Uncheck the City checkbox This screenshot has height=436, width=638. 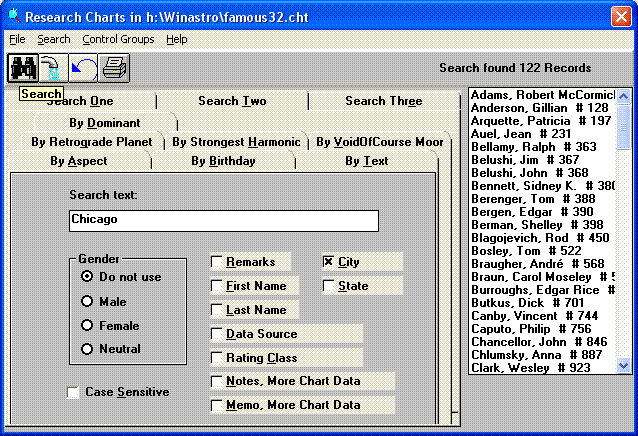329,262
